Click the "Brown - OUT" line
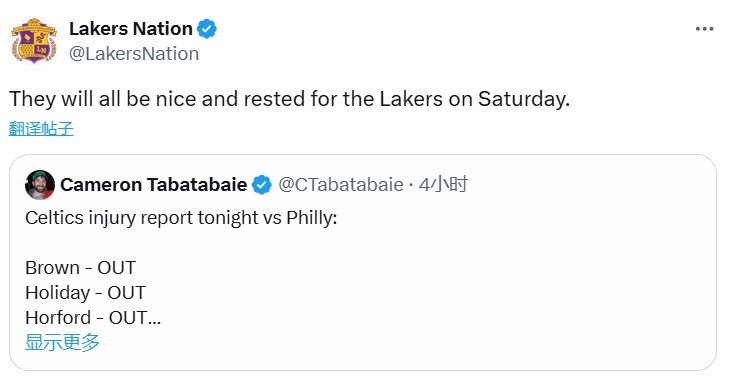The height and width of the screenshot is (376, 736). (80, 268)
